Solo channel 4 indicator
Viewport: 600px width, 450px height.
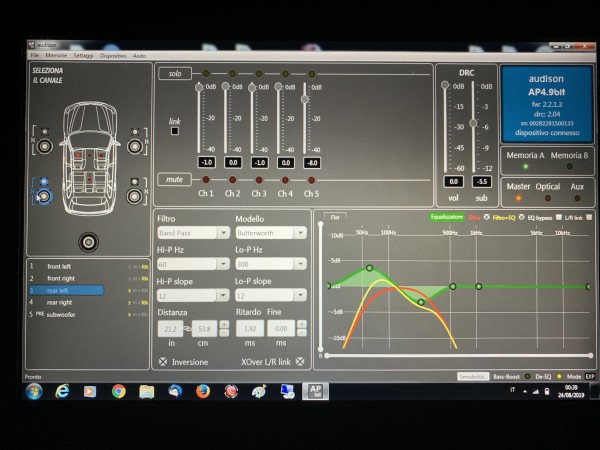click(285, 73)
